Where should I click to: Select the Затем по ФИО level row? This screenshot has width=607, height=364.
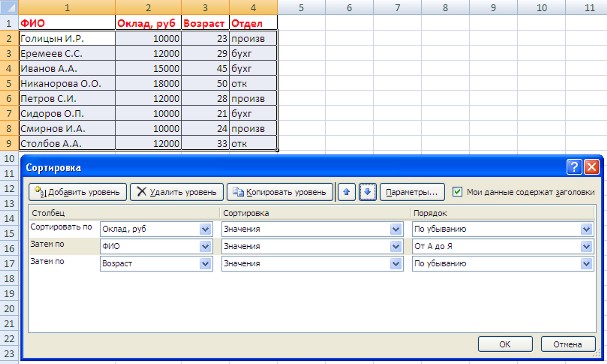(47, 245)
